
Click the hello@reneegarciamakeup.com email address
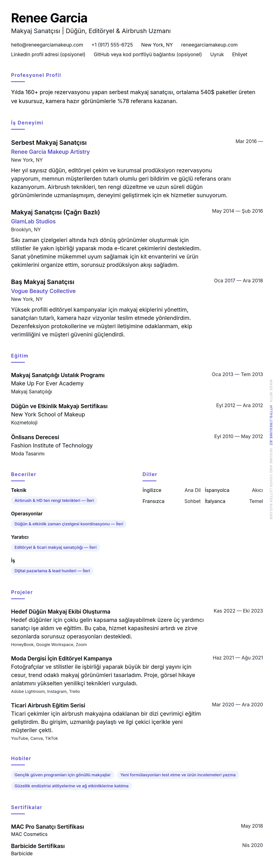pos(47,45)
